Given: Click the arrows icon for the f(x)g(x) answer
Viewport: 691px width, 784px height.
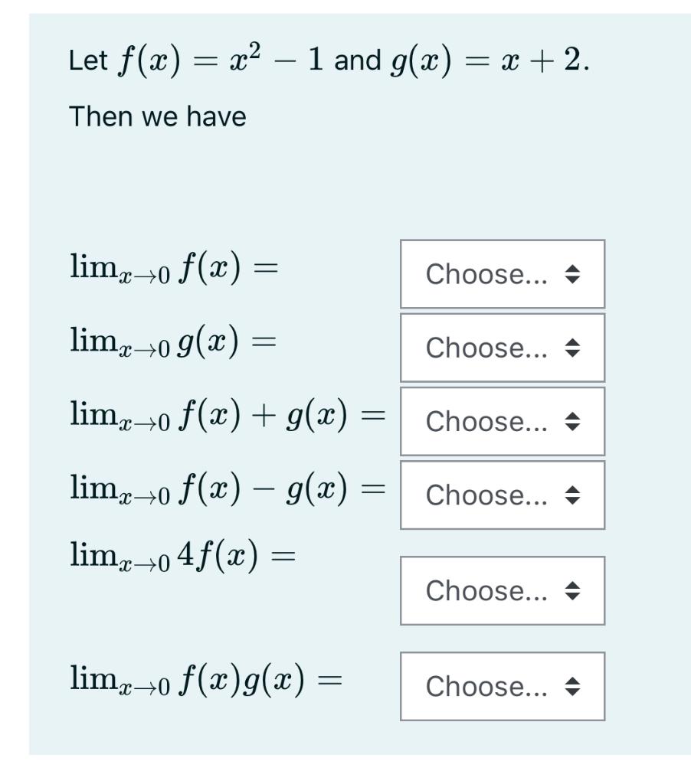Looking at the screenshot, I should coord(571,687).
